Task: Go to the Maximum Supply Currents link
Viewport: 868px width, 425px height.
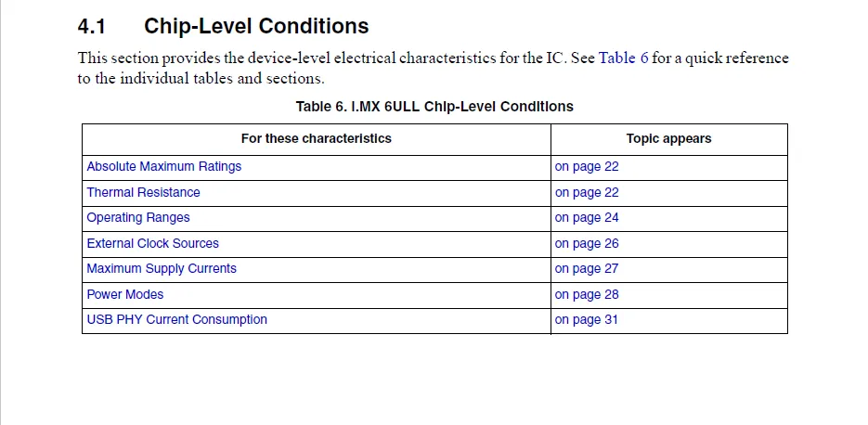Action: tap(162, 269)
